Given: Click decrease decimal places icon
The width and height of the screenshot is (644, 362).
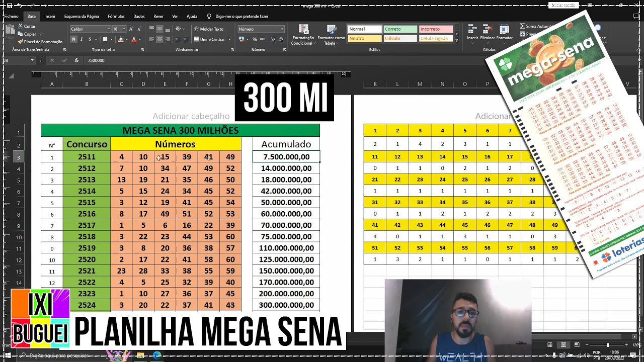Looking at the screenshot, I should [280, 39].
